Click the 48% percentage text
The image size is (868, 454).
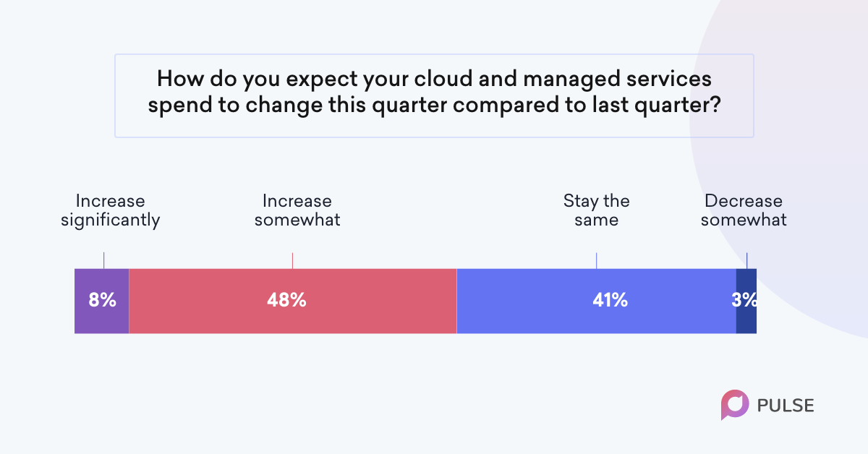(286, 300)
